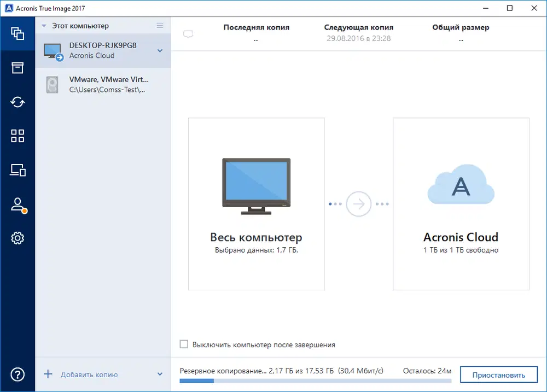Select the DESKTOP-RJK9PG8 Acronis Cloud backup
Viewport: 547px width, 392px height.
click(x=103, y=50)
